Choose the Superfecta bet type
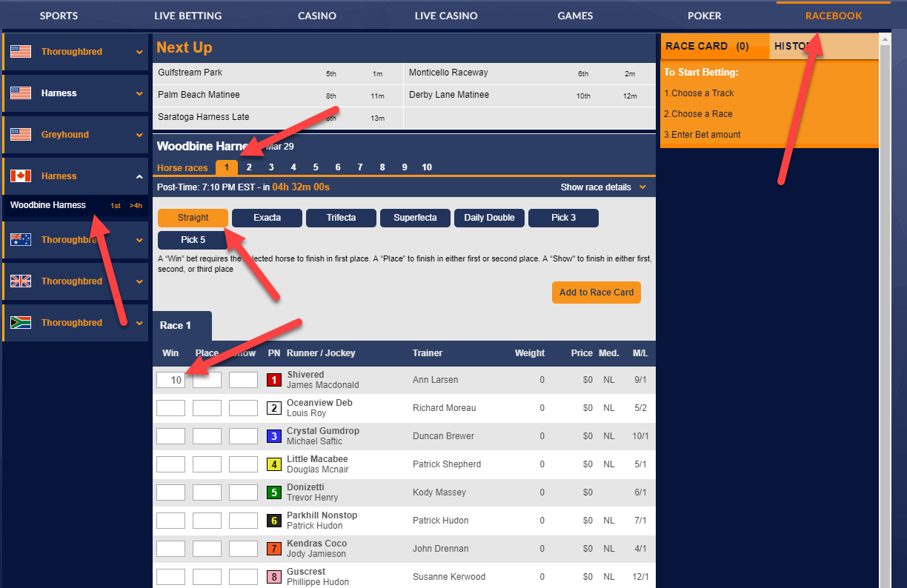The width and height of the screenshot is (907, 588). coord(415,218)
